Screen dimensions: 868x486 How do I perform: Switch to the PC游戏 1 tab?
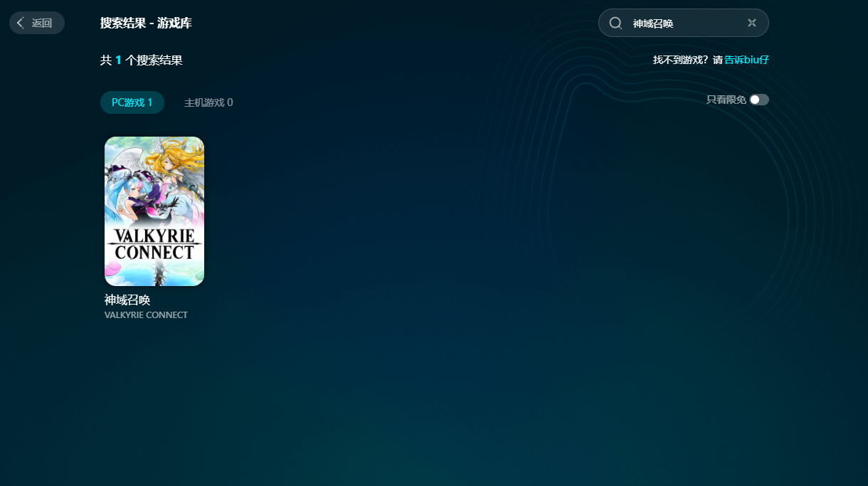[132, 102]
